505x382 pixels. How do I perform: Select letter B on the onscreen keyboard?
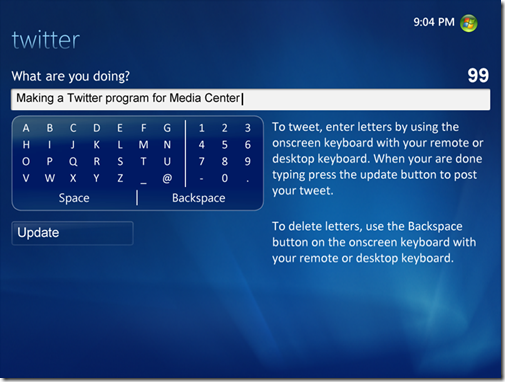(50, 128)
